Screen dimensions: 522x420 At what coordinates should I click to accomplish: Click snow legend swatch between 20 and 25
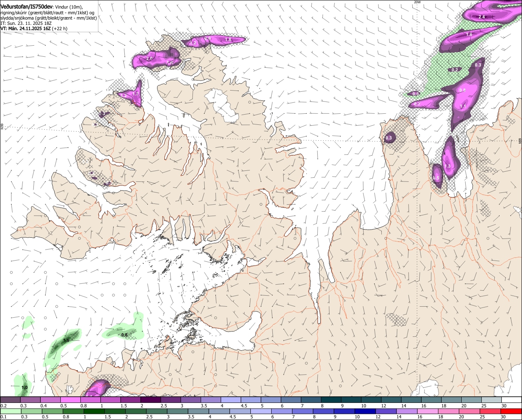click(x=472, y=400)
